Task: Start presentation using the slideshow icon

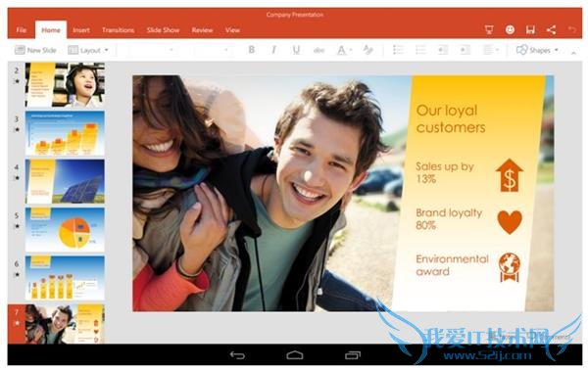Action: [x=489, y=29]
